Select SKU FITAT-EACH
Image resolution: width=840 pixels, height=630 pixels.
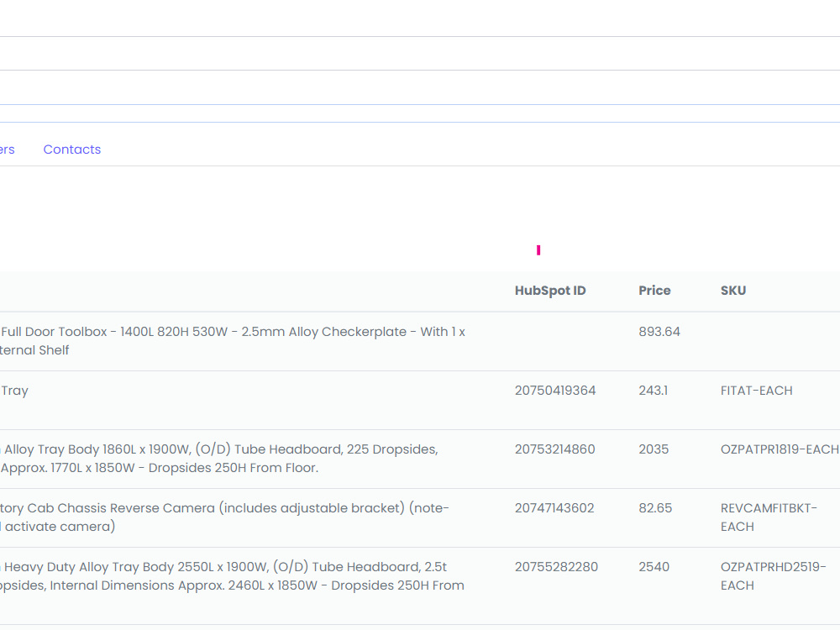click(757, 391)
